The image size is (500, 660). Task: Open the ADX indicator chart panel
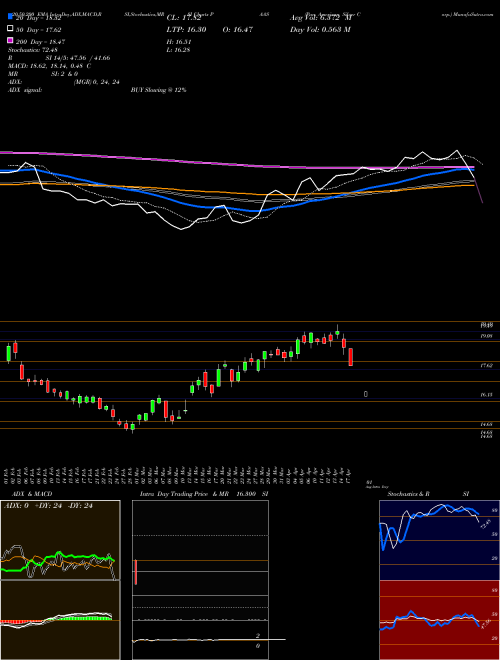[60, 540]
